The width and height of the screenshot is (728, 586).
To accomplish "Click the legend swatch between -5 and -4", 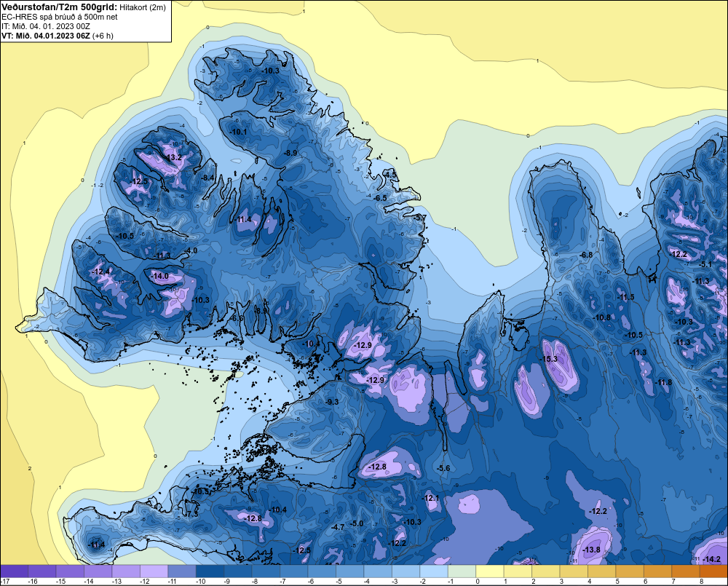I will (x=350, y=571).
